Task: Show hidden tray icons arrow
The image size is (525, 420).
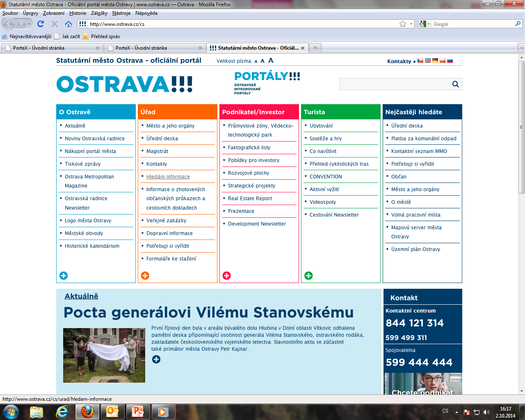Action: [457, 412]
